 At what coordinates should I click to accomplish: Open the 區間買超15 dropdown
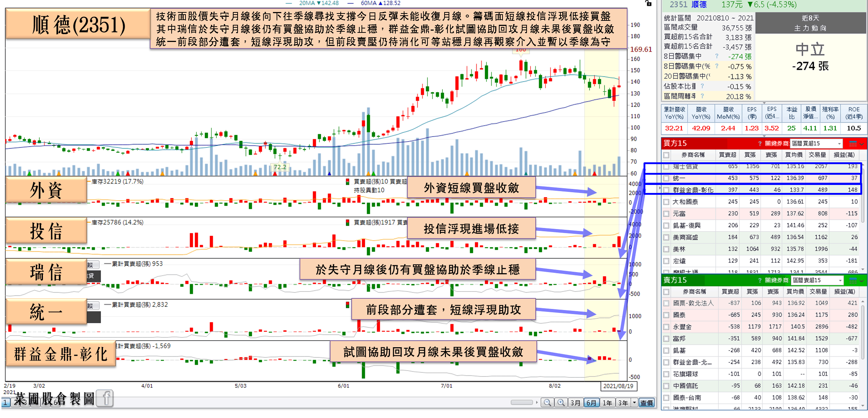[817, 143]
